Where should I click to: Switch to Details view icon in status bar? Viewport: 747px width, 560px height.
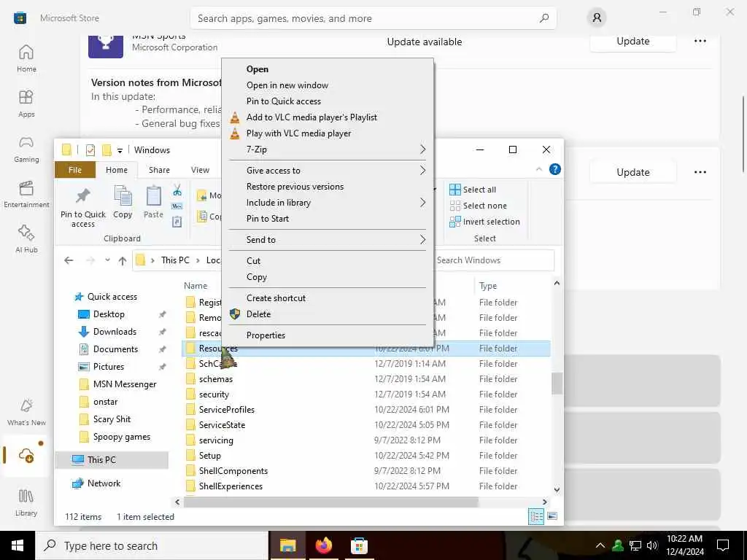(x=536, y=517)
